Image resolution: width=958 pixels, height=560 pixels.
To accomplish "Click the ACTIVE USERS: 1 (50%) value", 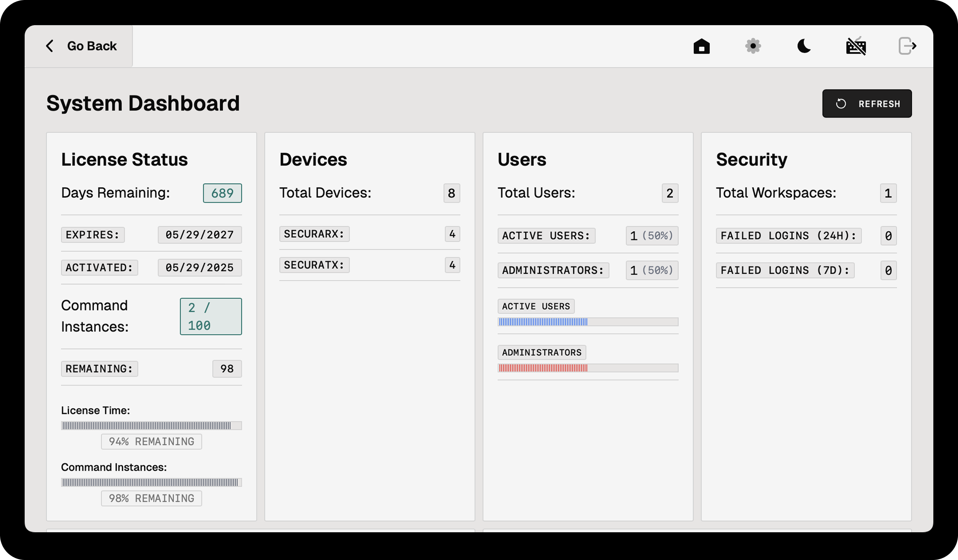I will [652, 236].
